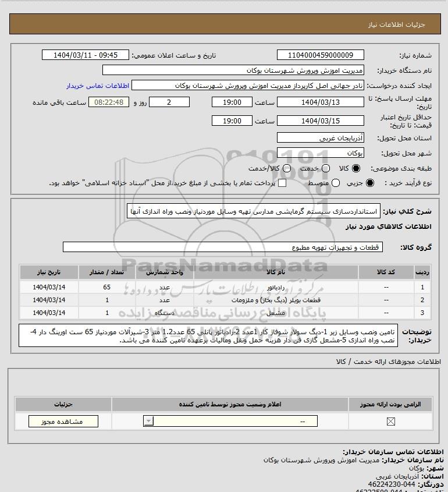Click the شهر محل تحویل field بوکان
Image resolution: width=448 pixels, height=492 pixels.
point(321,153)
